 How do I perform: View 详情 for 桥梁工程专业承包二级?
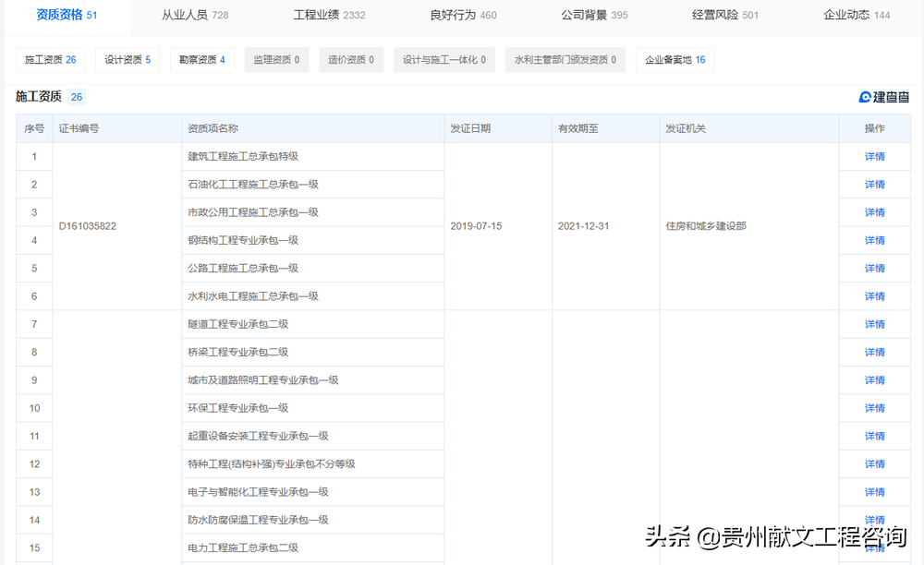(x=874, y=352)
